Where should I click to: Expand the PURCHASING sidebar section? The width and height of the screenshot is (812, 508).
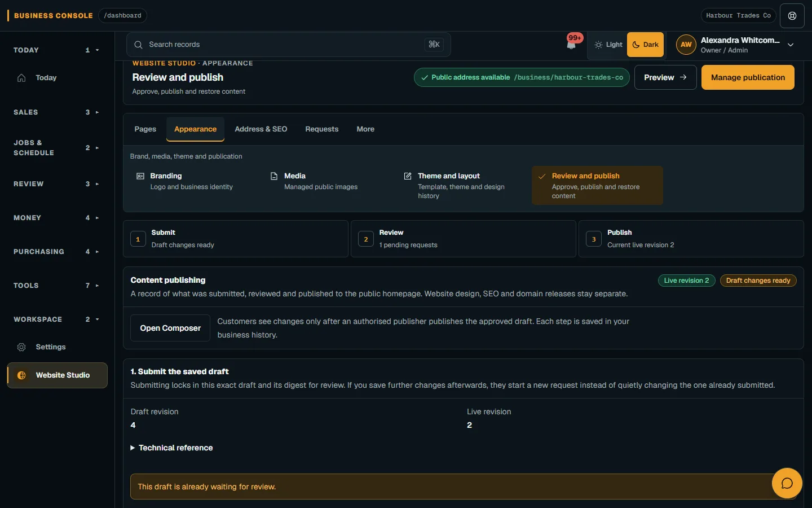pos(56,252)
